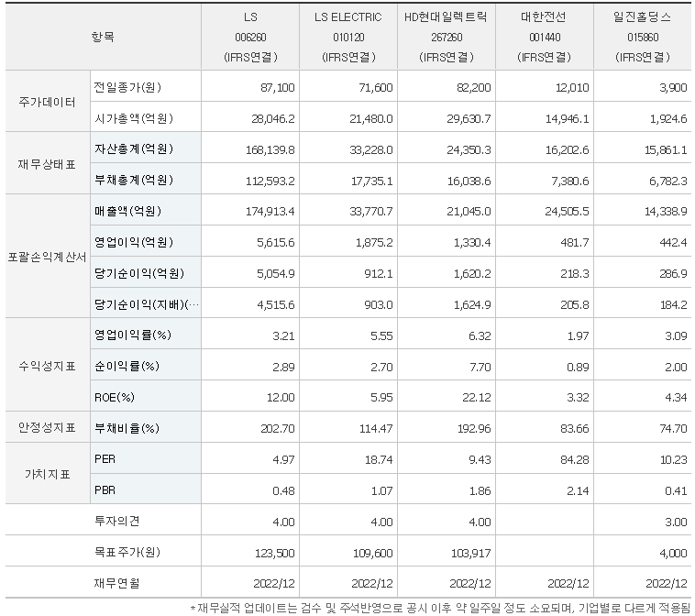Select the 전일종가(원) row label
Viewport: 695px width, 616px height.
point(127,87)
